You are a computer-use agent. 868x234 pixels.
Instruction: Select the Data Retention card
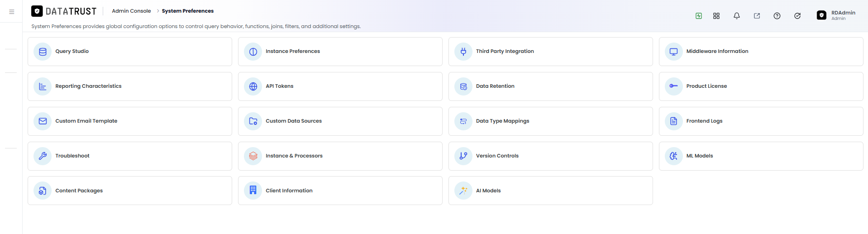pyautogui.click(x=551, y=86)
